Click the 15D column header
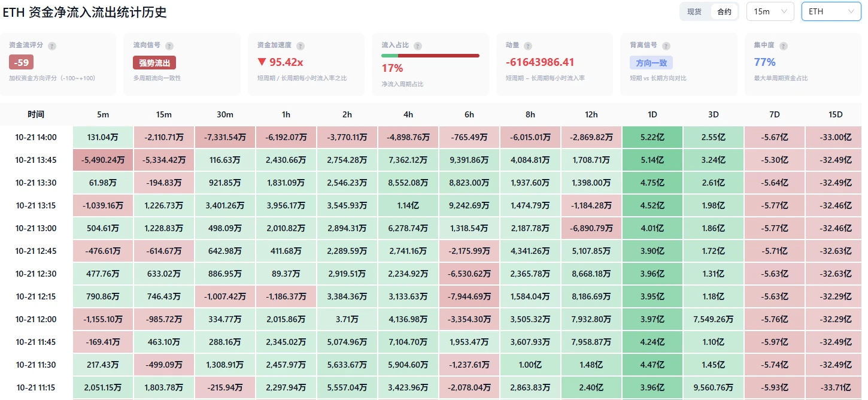Image resolution: width=868 pixels, height=400 pixels. coord(836,114)
